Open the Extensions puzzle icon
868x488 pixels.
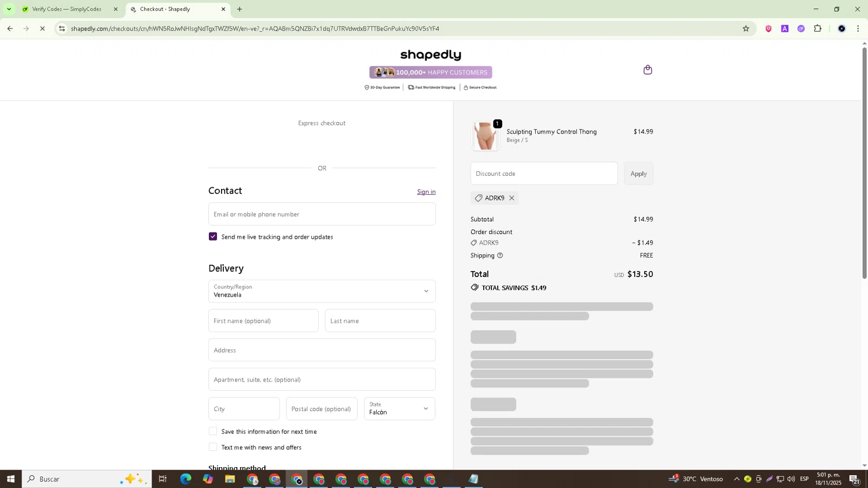pos(818,28)
